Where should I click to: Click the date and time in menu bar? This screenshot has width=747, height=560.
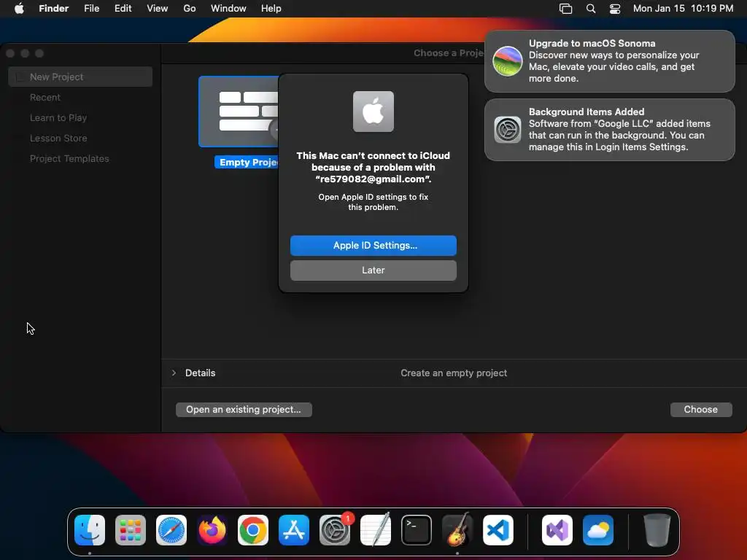click(x=683, y=9)
